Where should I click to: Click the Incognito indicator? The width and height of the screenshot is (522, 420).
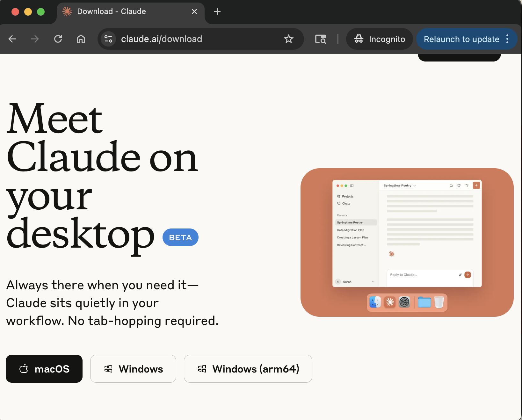pyautogui.click(x=380, y=39)
